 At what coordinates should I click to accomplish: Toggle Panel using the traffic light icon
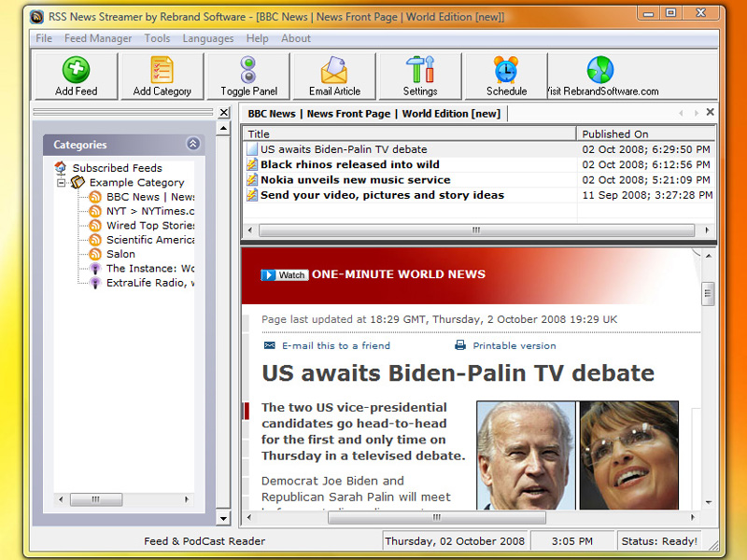pyautogui.click(x=248, y=69)
